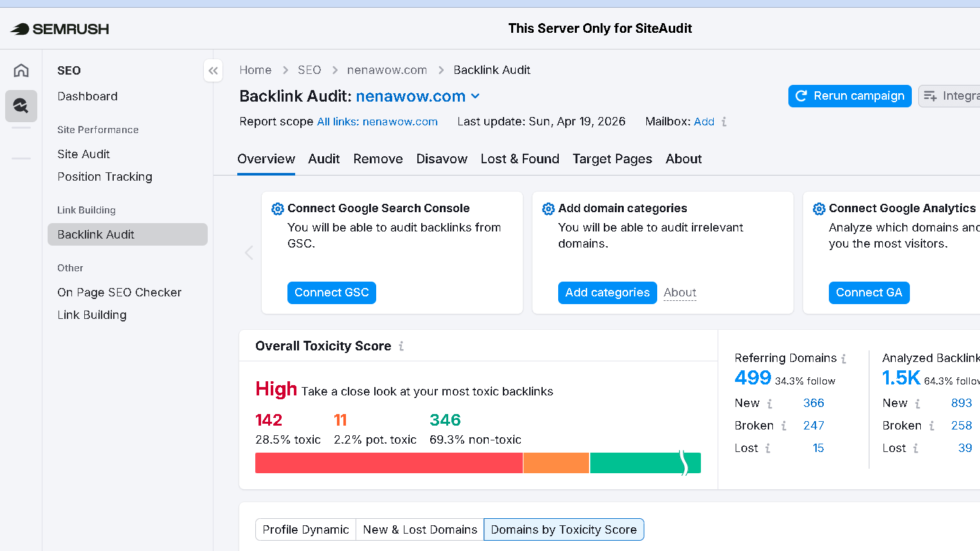This screenshot has height=551, width=980.
Task: Open the nenawow.com campaign dropdown
Action: tap(476, 96)
